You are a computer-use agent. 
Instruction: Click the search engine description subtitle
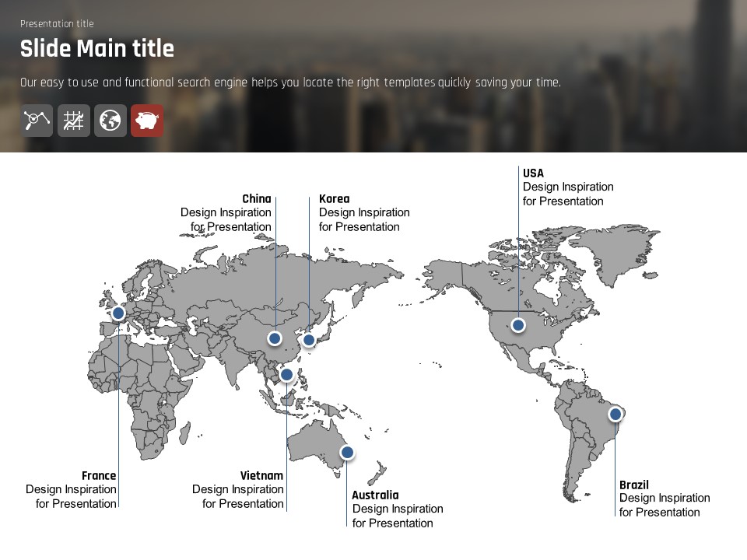[x=290, y=82]
